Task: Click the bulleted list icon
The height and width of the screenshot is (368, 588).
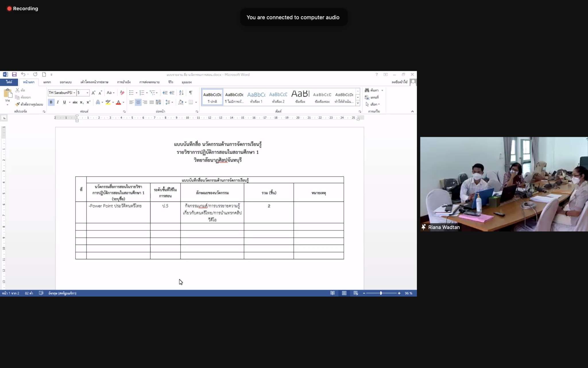Action: pos(131,93)
